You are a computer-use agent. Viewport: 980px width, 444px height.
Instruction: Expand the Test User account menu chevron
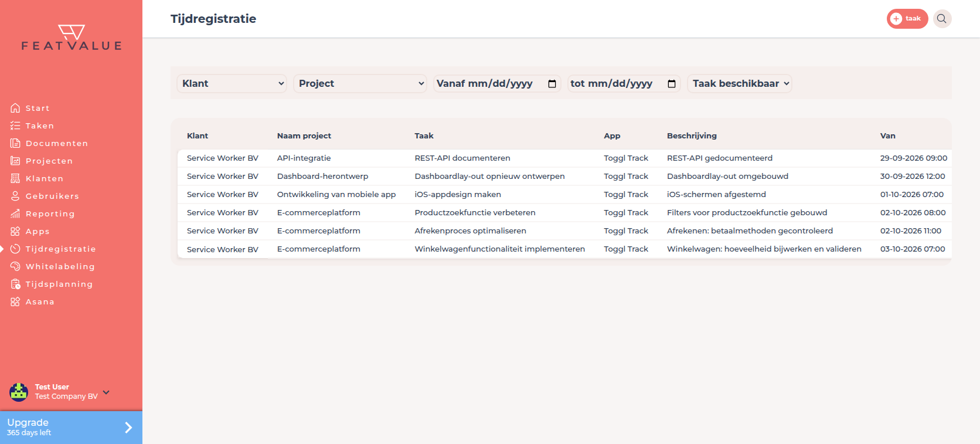pyautogui.click(x=106, y=392)
